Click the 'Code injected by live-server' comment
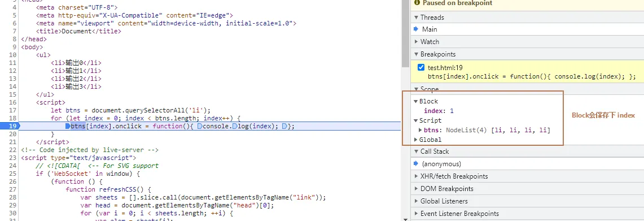Screen dimensions: 644x221 click(x=90, y=150)
